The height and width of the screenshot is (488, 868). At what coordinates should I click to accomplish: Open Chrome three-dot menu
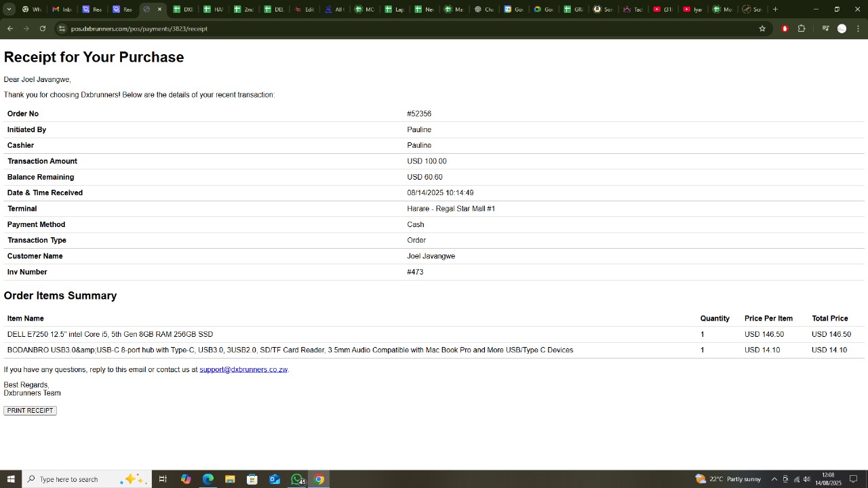coord(859,28)
